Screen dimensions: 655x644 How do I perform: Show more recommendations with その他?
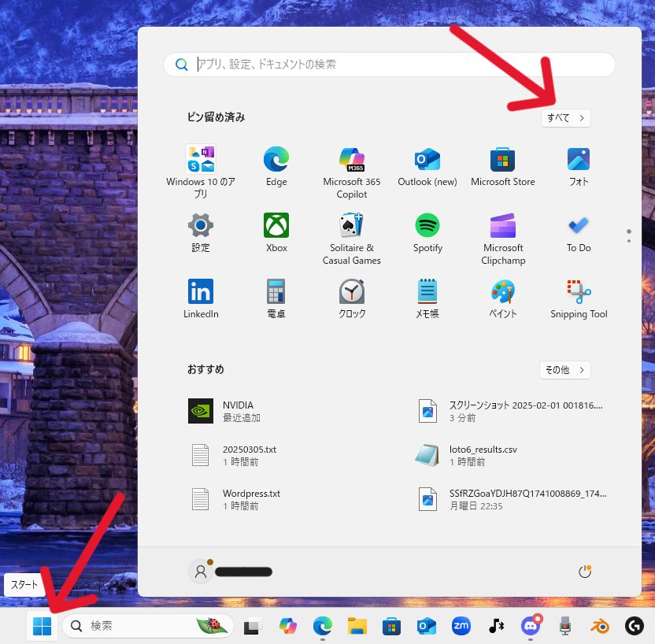click(565, 369)
